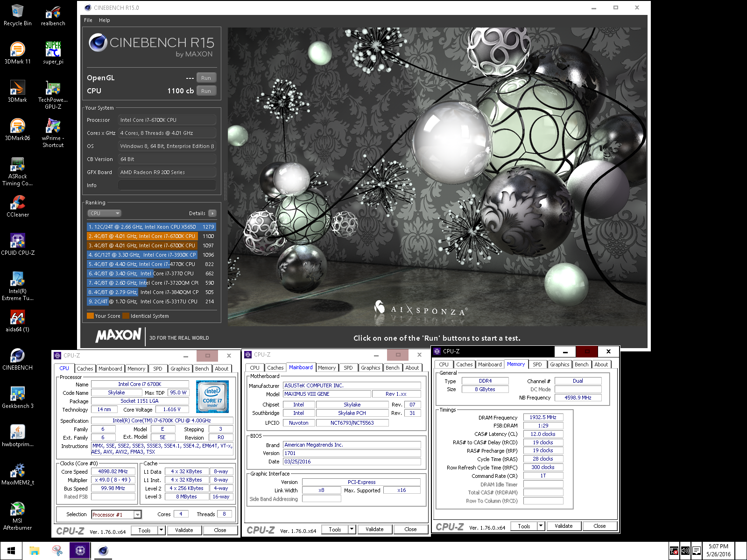Viewport: 747px width, 560px height.
Task: Open the action center notifications icon
Action: pyautogui.click(x=697, y=551)
